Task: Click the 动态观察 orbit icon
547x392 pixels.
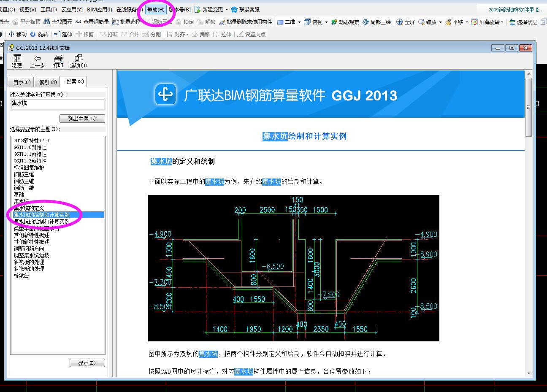Action: 334,22
